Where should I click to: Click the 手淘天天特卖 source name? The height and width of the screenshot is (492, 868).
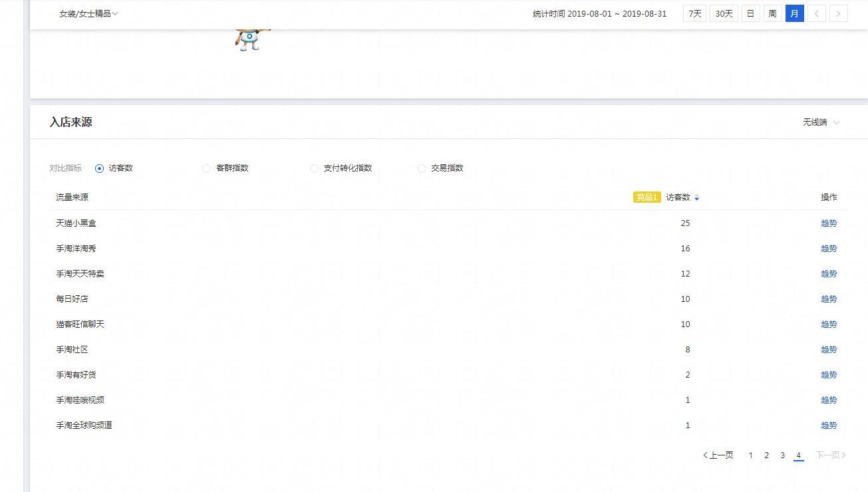[x=80, y=274]
